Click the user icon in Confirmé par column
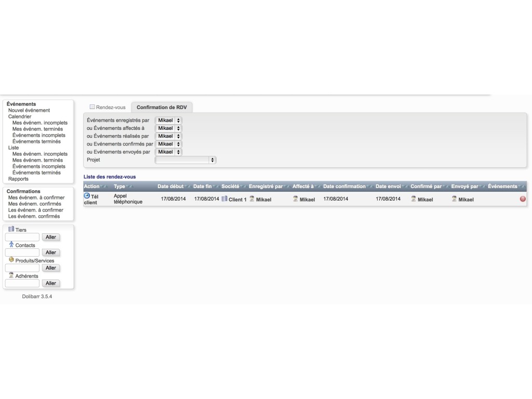The height and width of the screenshot is (399, 532). (x=414, y=199)
